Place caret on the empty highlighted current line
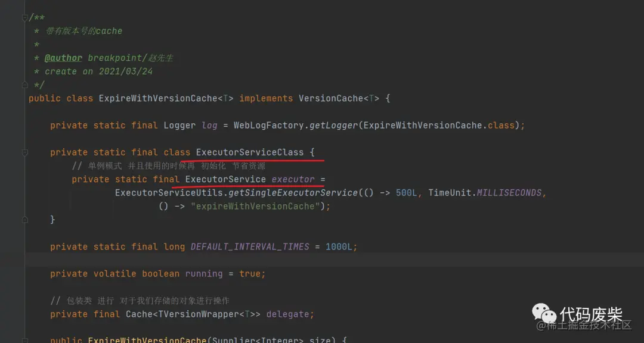Image resolution: width=644 pixels, height=343 pixels. 335,260
